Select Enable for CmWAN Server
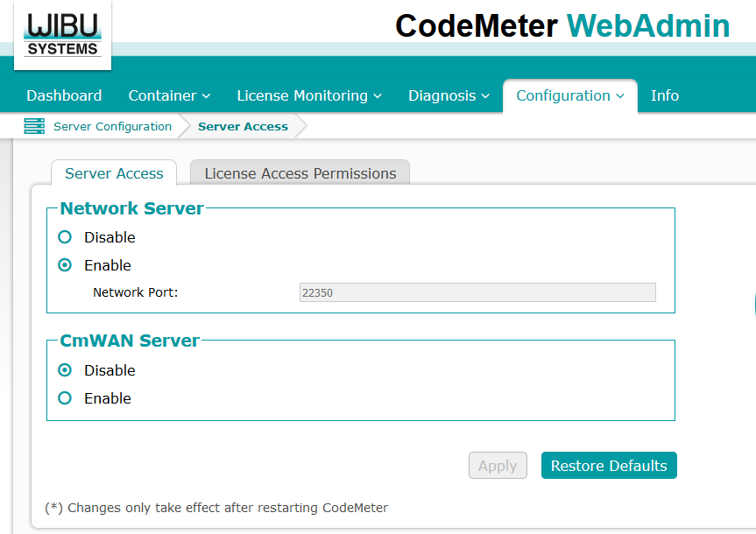The width and height of the screenshot is (756, 534). click(x=65, y=398)
